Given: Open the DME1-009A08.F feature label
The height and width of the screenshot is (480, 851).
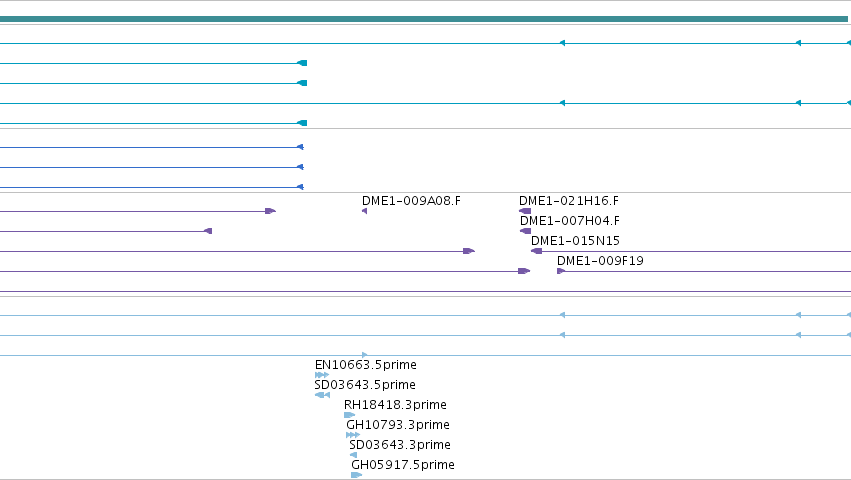Looking at the screenshot, I should tap(411, 201).
